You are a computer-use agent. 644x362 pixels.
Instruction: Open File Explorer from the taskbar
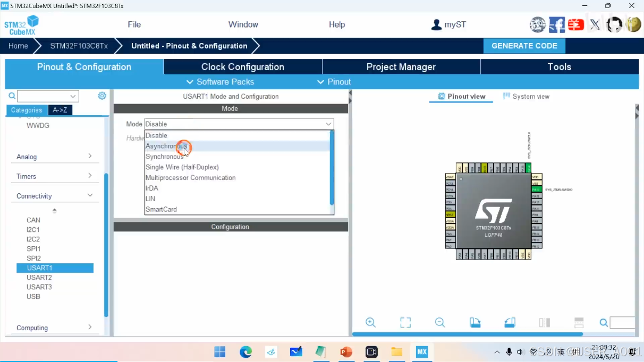(x=397, y=352)
